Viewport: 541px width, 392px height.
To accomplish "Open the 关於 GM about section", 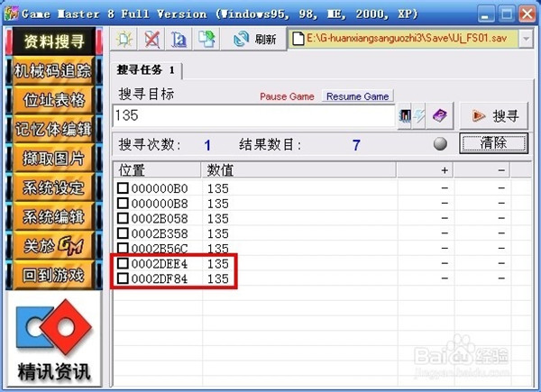I will pyautogui.click(x=53, y=246).
